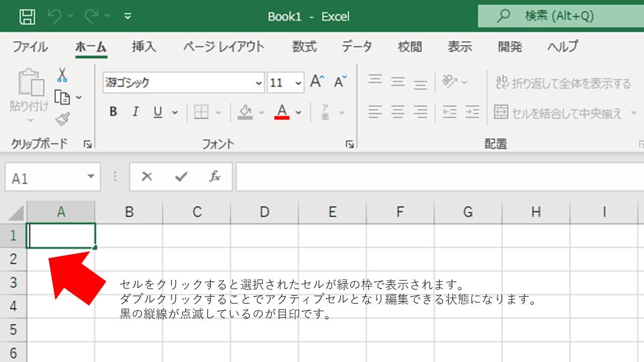Open the ヘルプ tab

click(563, 47)
